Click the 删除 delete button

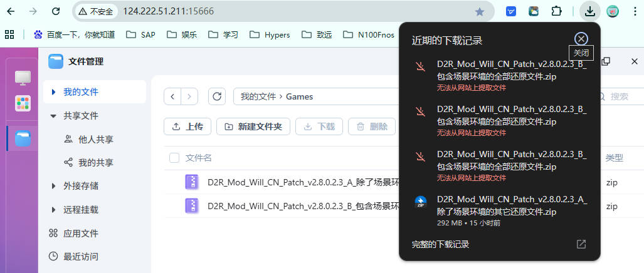coord(372,126)
